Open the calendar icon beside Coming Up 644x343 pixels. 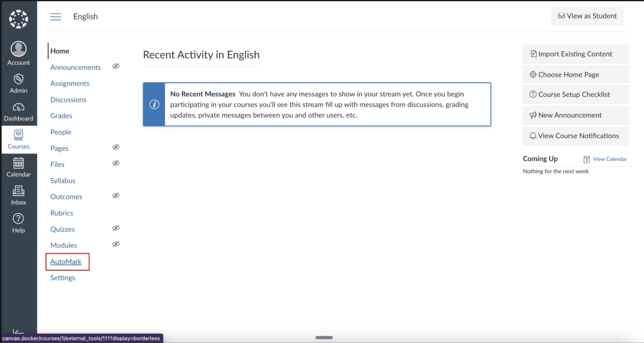click(x=587, y=159)
